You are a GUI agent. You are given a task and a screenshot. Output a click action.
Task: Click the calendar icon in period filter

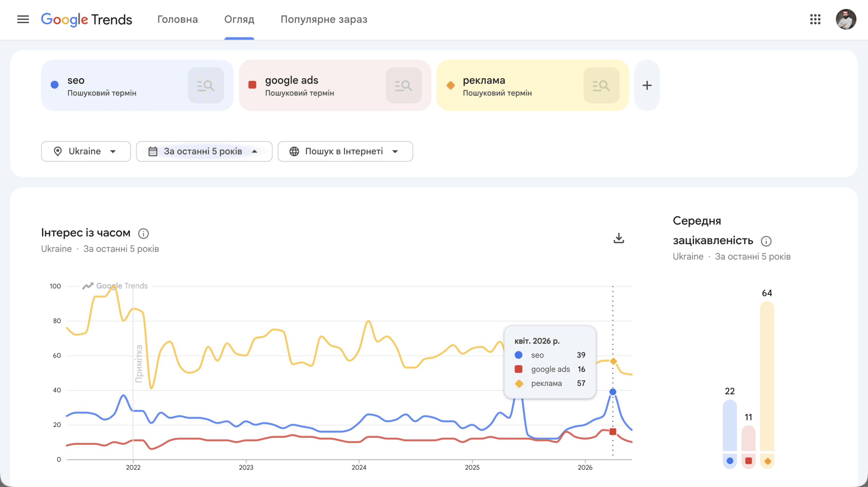point(153,151)
